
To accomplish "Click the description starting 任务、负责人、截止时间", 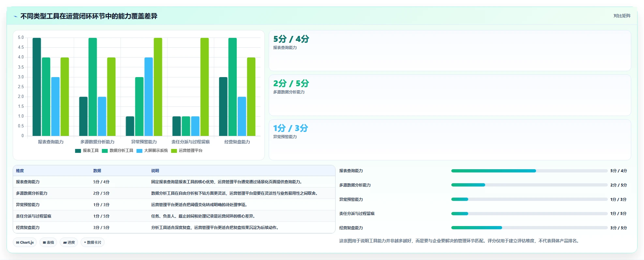I will click(x=203, y=216).
